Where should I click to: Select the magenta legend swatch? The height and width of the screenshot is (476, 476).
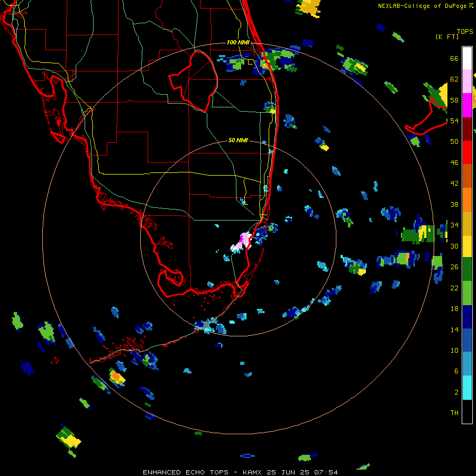(467, 105)
